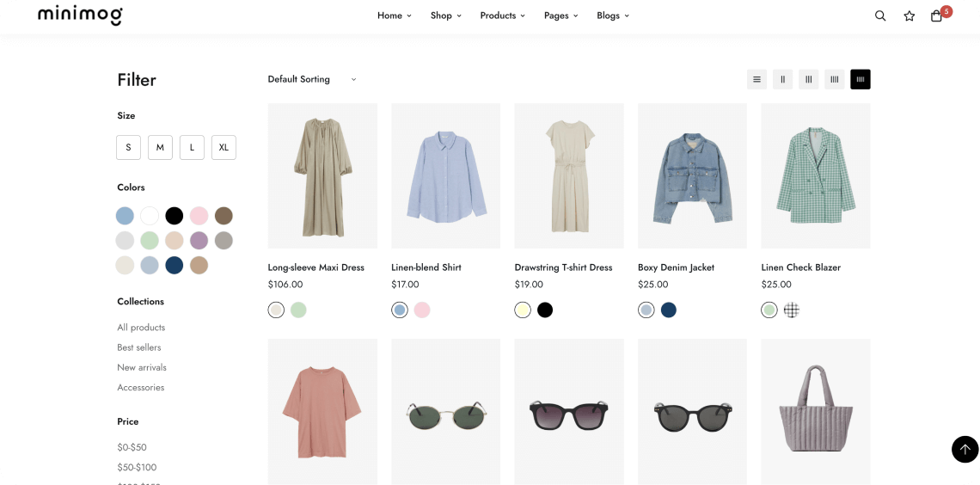The width and height of the screenshot is (980, 485).
Task: Open the Pages menu
Action: point(561,15)
